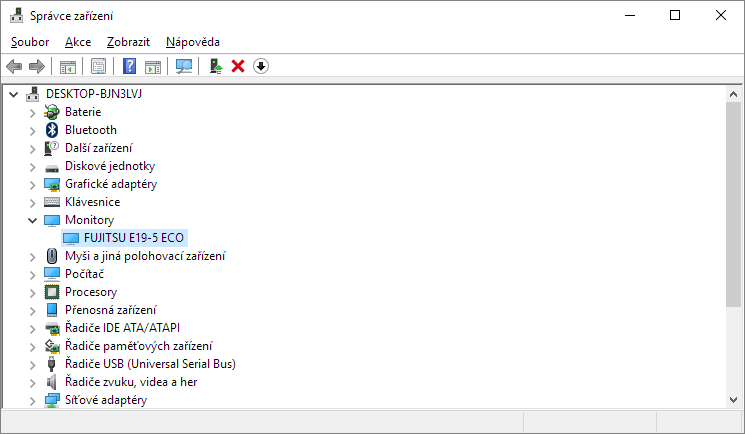745x434 pixels.
Task: Click the Síťové adaptéry network icon
Action: pos(52,400)
